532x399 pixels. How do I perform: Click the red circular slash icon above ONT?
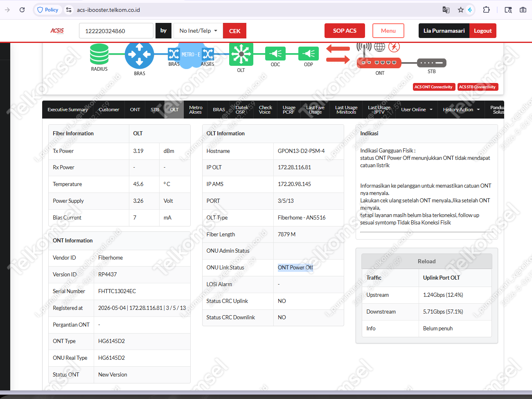[394, 47]
